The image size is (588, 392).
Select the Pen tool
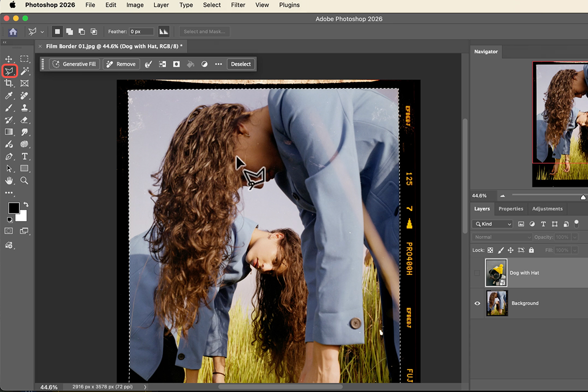(x=9, y=157)
